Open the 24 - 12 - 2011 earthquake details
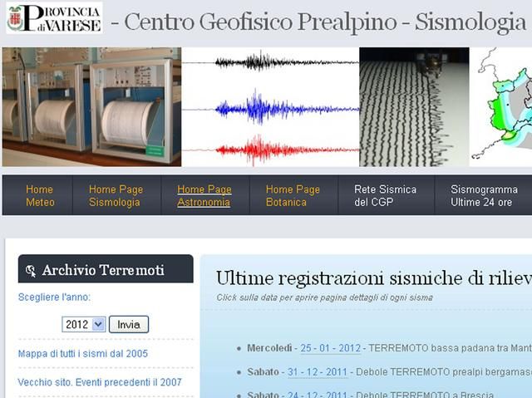 pos(318,395)
